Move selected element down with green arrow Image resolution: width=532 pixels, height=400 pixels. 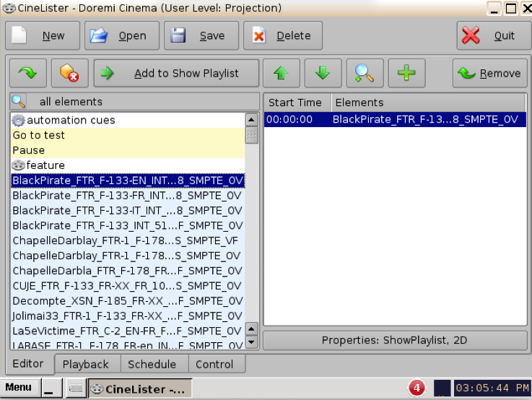(x=323, y=73)
